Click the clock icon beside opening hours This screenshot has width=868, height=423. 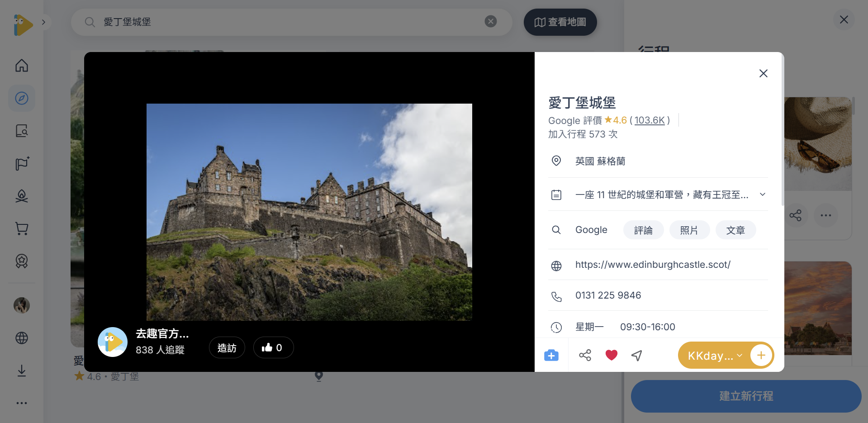(556, 327)
